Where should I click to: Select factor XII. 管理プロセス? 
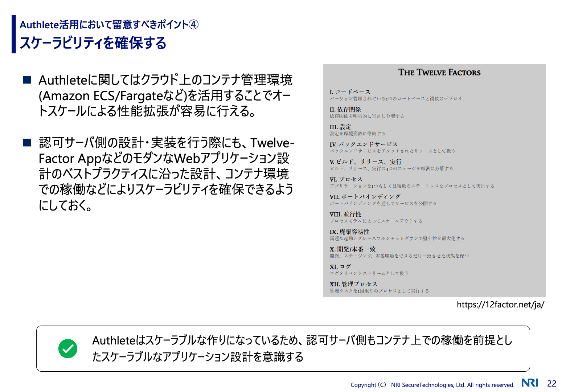click(x=353, y=284)
